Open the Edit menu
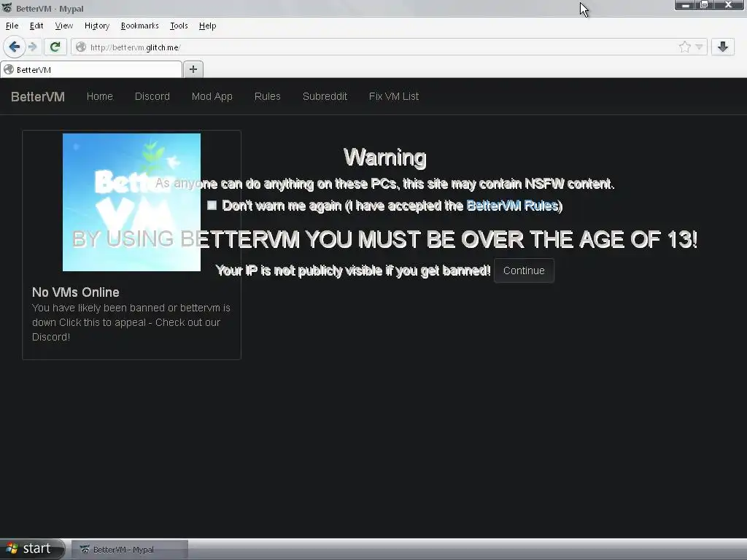Screen dimensions: 747x560 (36, 26)
